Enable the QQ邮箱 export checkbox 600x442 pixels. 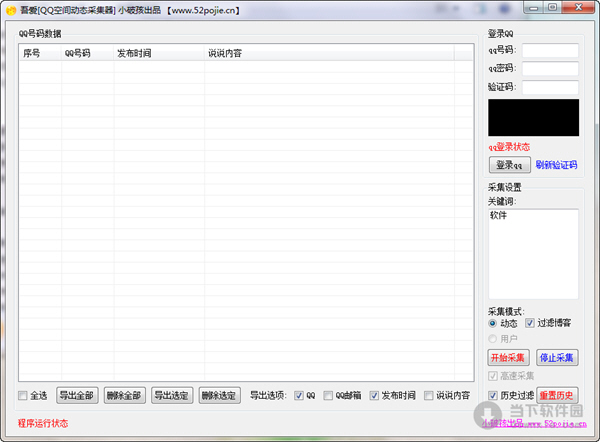pyautogui.click(x=328, y=395)
